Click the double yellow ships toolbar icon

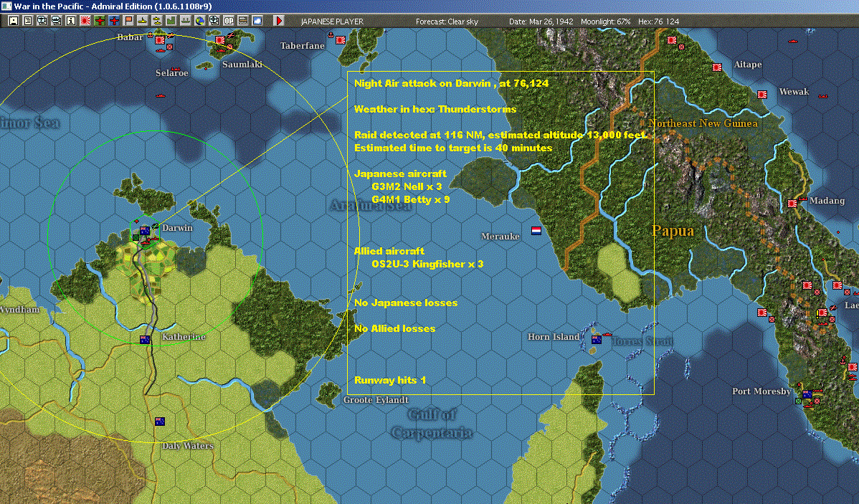(x=156, y=21)
